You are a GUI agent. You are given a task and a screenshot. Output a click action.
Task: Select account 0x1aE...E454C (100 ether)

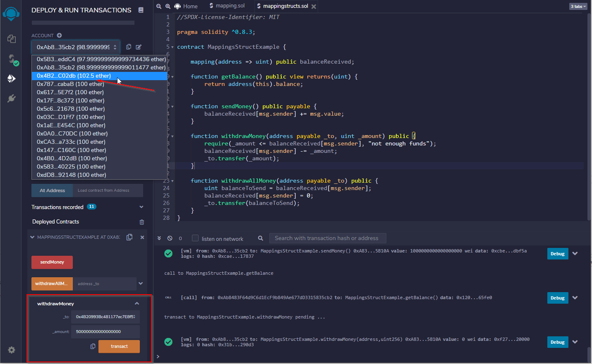99,125
